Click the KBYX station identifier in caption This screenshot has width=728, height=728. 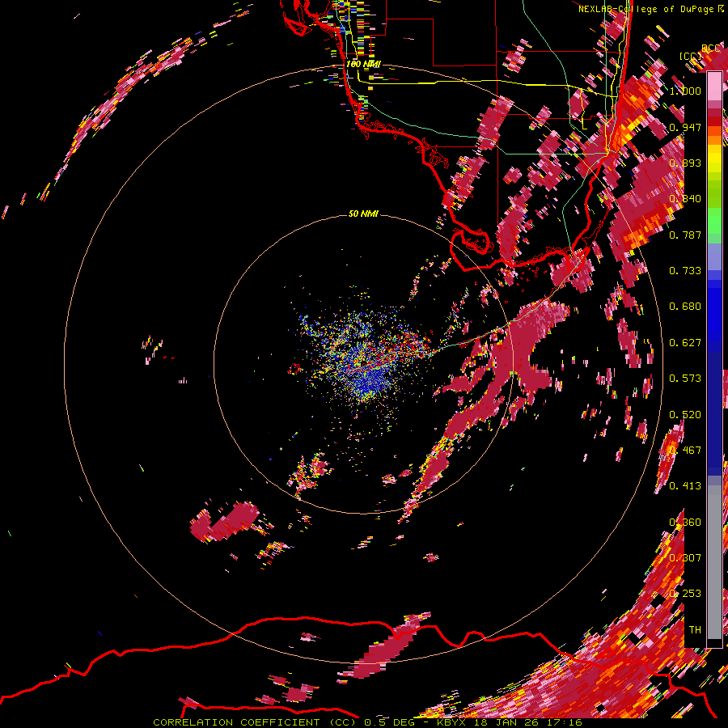coord(452,722)
